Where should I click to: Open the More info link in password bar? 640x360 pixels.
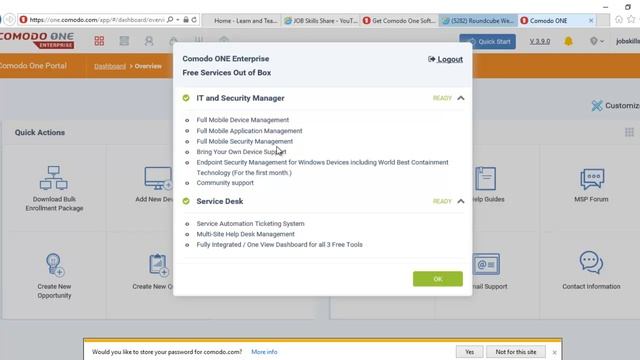pyautogui.click(x=264, y=352)
